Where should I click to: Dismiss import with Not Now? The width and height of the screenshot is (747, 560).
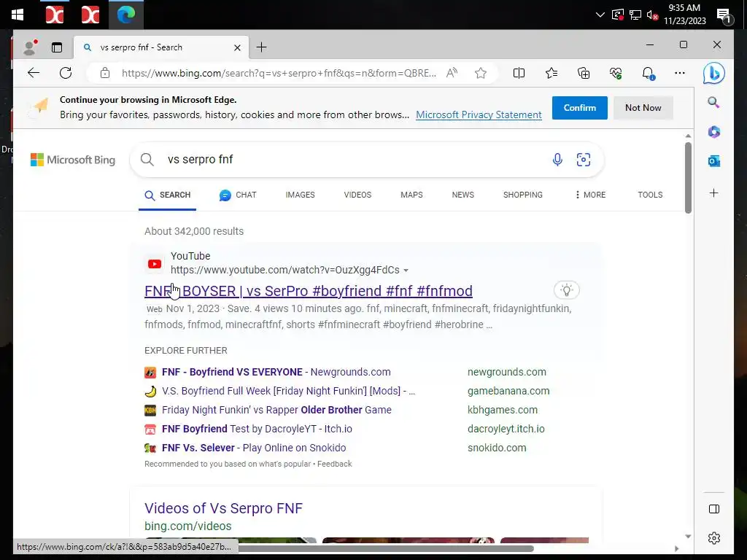tap(643, 108)
